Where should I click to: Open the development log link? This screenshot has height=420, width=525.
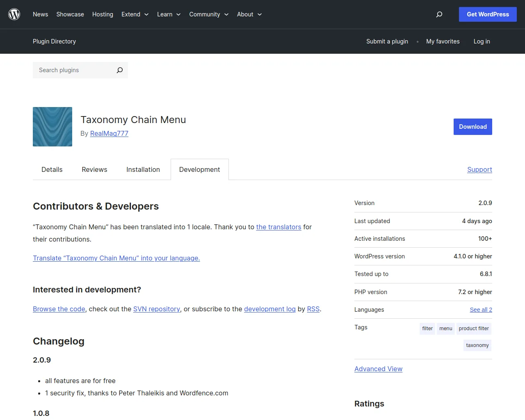point(270,309)
